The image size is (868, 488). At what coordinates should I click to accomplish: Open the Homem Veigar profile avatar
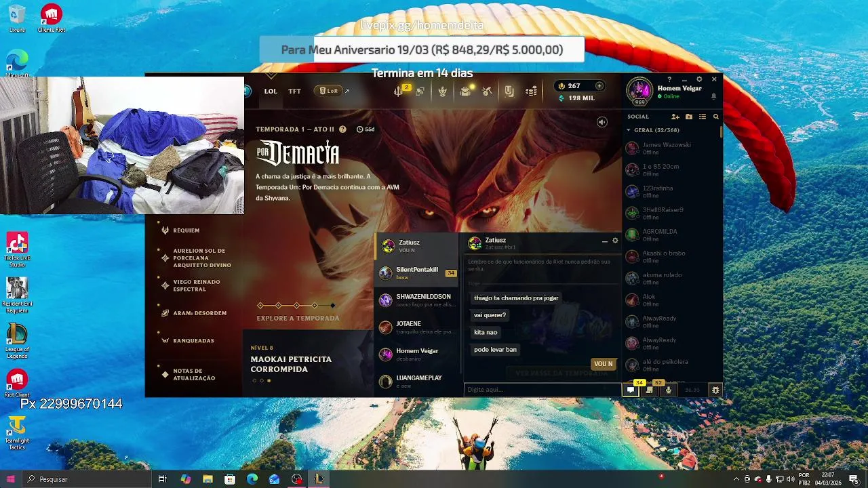click(x=639, y=91)
